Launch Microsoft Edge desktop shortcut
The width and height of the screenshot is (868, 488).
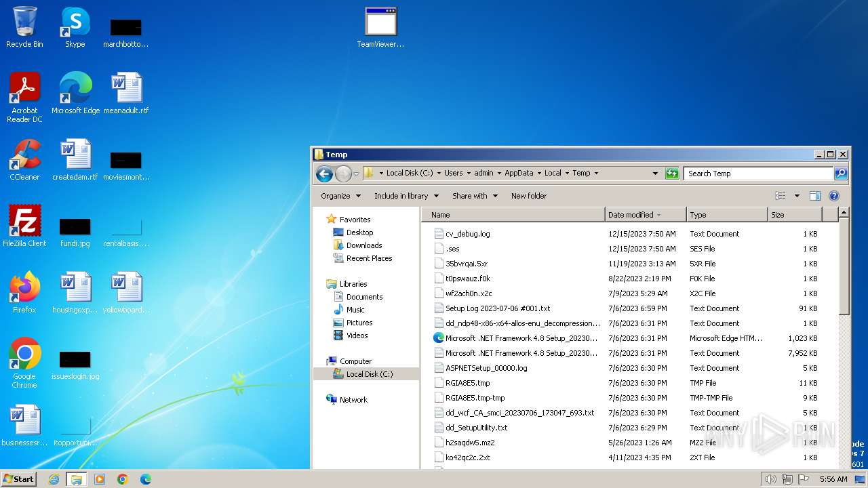pos(75,94)
